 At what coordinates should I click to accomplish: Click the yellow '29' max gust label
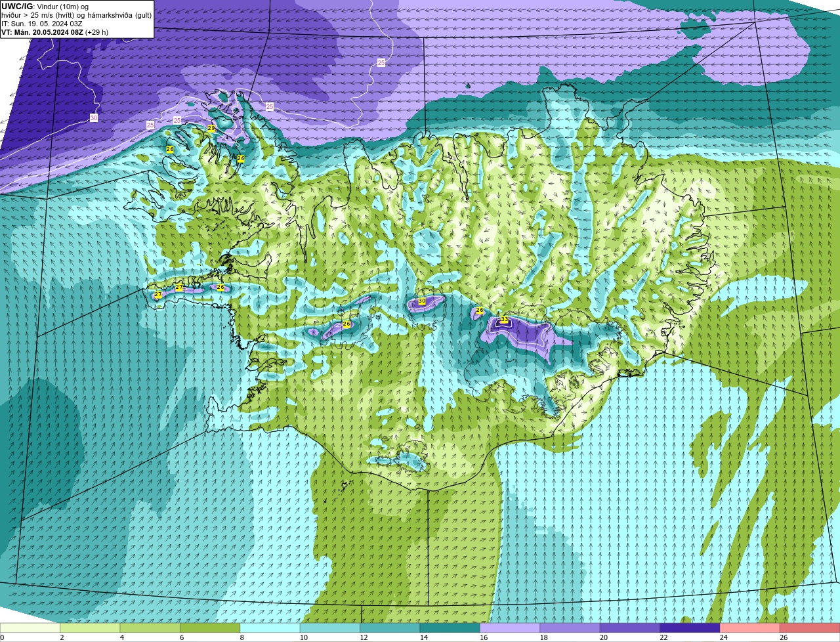click(211, 129)
